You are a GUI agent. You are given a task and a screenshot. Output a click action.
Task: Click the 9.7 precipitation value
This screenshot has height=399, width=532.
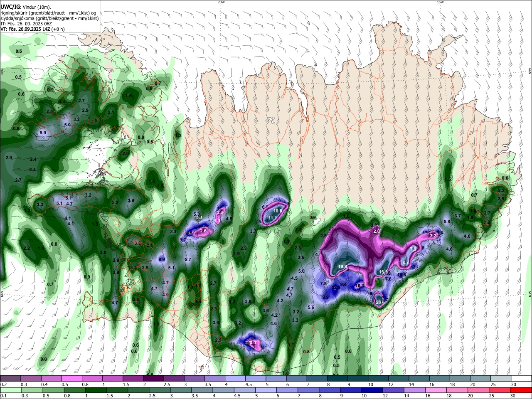point(183,240)
